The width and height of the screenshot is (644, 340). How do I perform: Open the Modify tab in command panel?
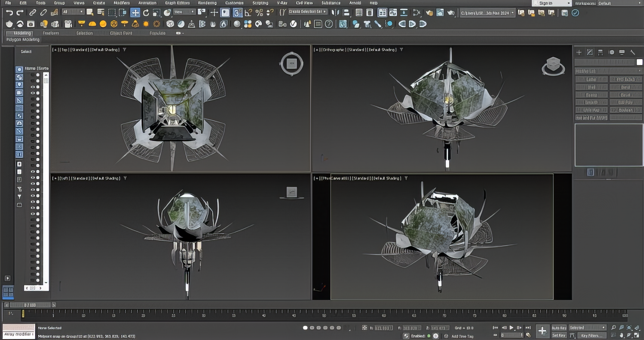590,52
